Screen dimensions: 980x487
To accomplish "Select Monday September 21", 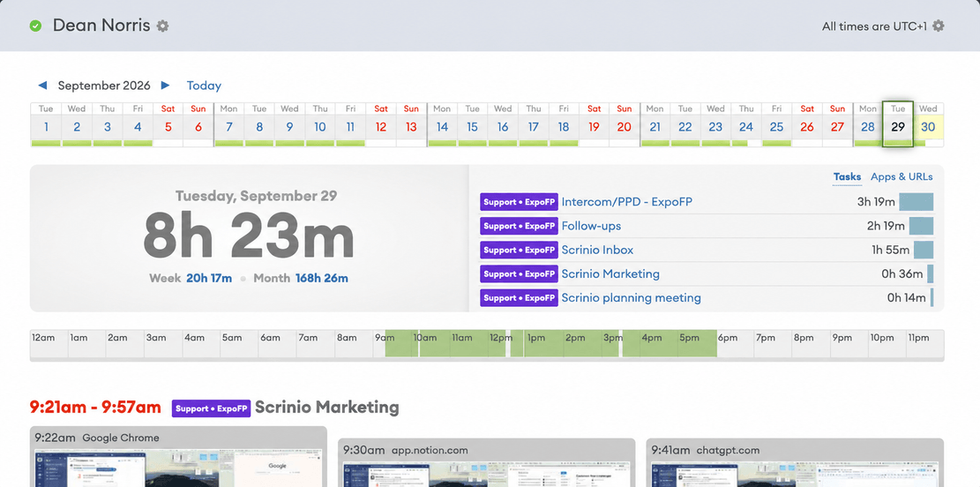I will click(655, 124).
